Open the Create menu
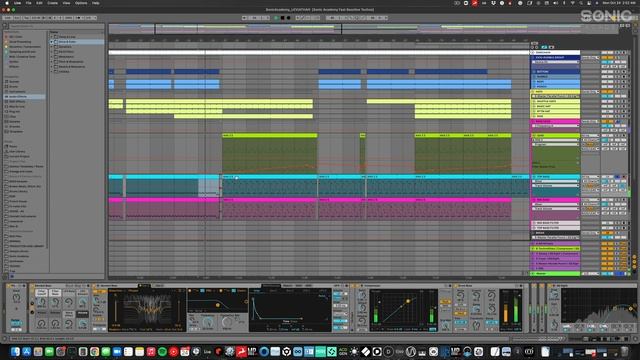640x360 pixels. tap(52, 3)
